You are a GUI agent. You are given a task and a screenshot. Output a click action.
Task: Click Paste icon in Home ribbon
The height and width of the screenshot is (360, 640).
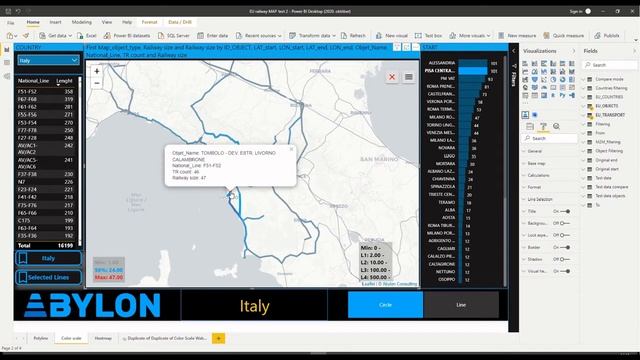(x=10, y=36)
